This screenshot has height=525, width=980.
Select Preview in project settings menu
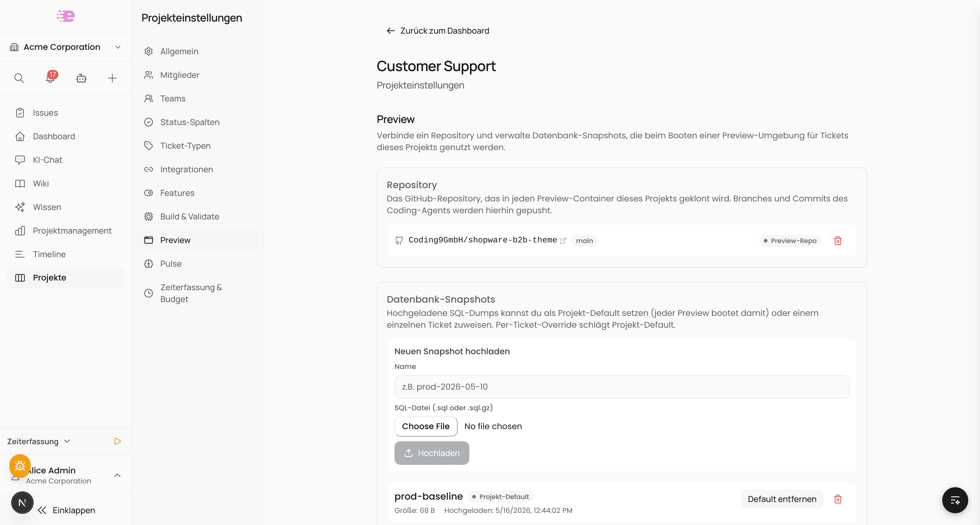pos(198,240)
